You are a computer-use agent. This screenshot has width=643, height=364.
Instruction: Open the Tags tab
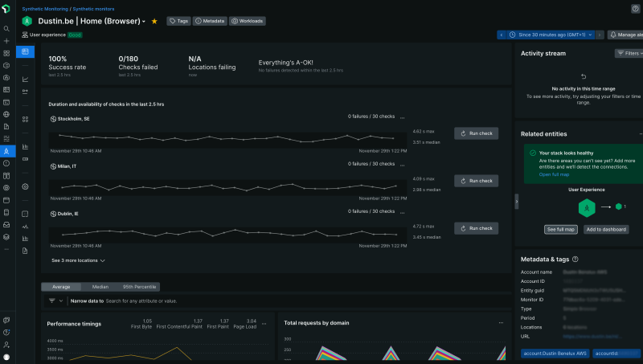(178, 21)
